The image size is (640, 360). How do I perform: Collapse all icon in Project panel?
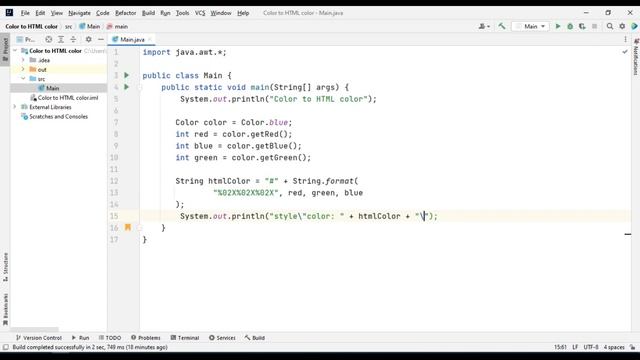pyautogui.click(x=73, y=39)
